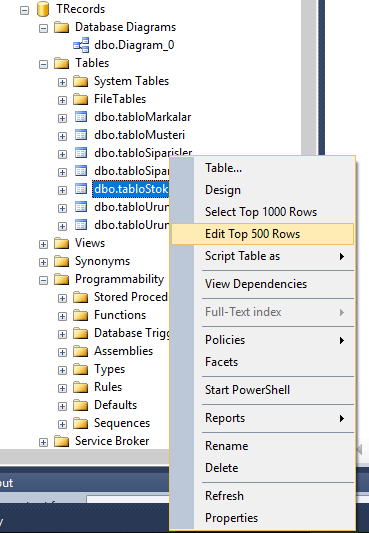Click the TRecords database cylinder icon
369x533 pixels.
(43, 9)
